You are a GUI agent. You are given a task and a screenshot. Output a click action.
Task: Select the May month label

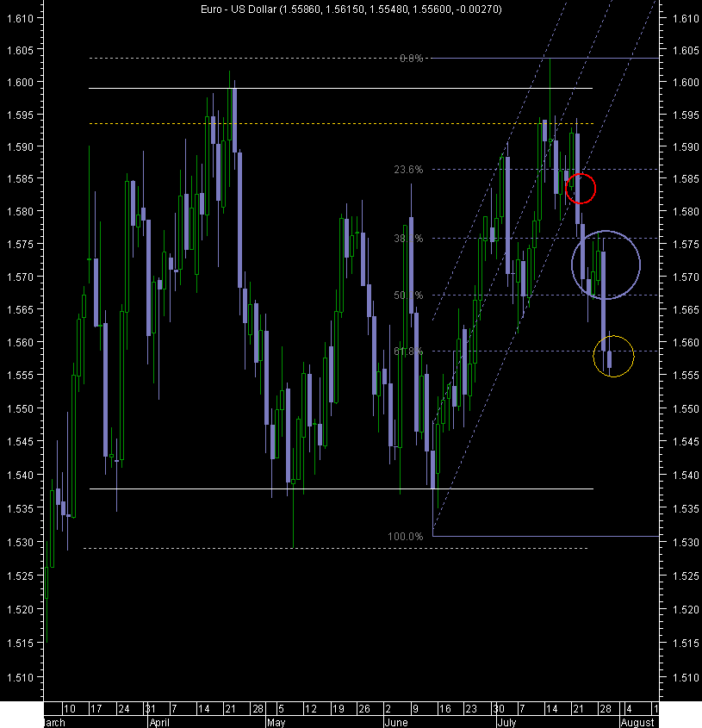[x=276, y=723]
